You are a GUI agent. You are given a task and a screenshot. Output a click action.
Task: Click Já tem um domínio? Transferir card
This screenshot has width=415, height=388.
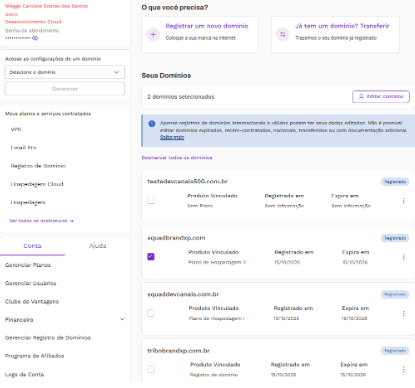point(335,34)
